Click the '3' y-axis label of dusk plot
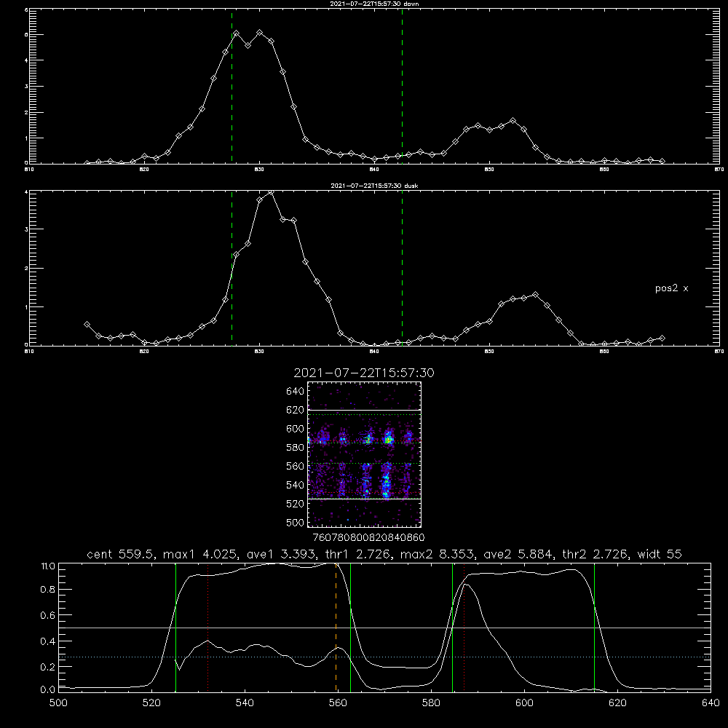This screenshot has height=728, width=728. [26, 229]
